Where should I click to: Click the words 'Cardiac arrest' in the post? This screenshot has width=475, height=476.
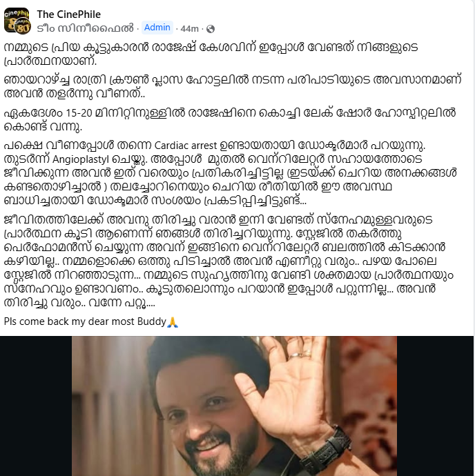pyautogui.click(x=186, y=146)
